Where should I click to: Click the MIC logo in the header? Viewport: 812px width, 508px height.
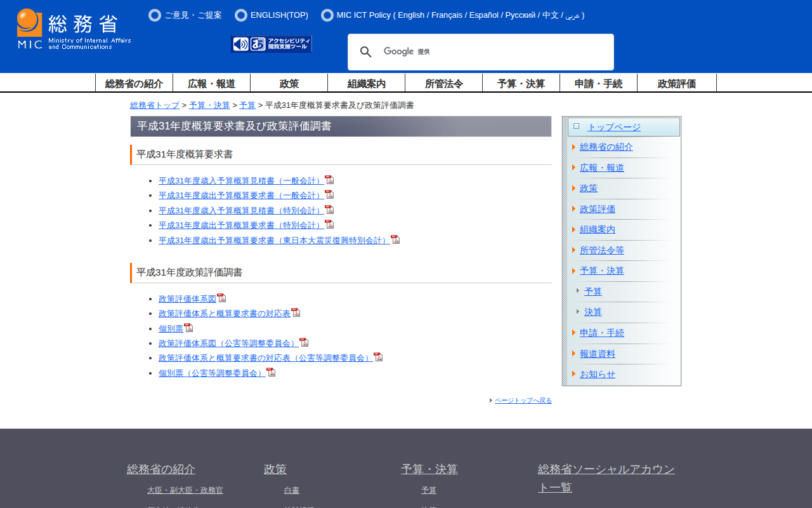74,30
